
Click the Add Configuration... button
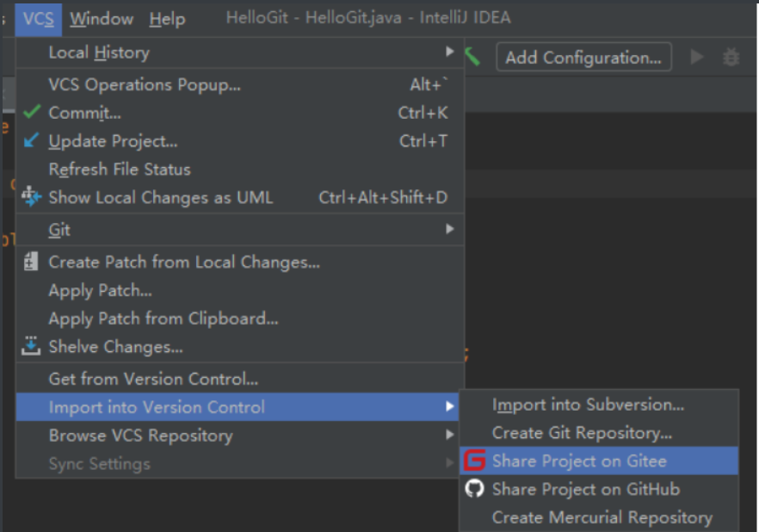point(583,57)
